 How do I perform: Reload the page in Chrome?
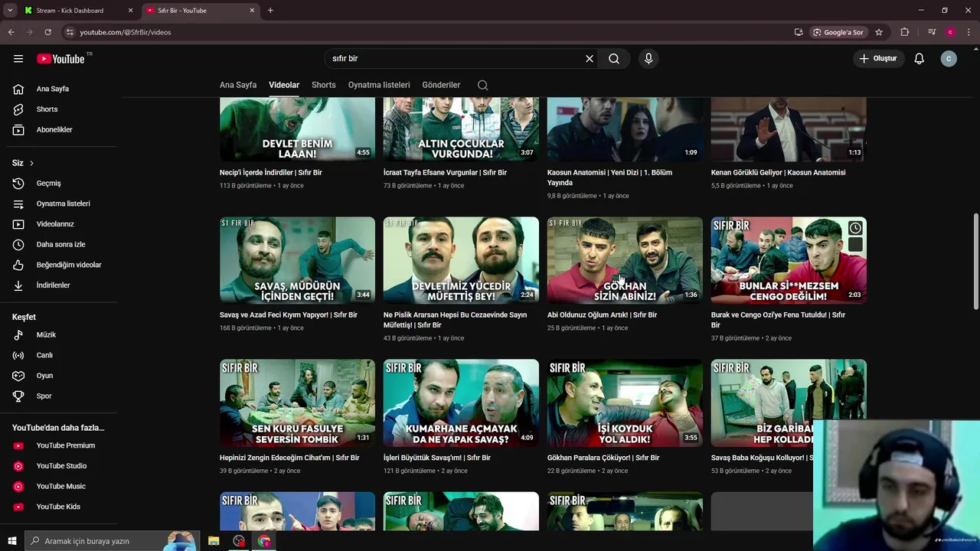[x=47, y=32]
